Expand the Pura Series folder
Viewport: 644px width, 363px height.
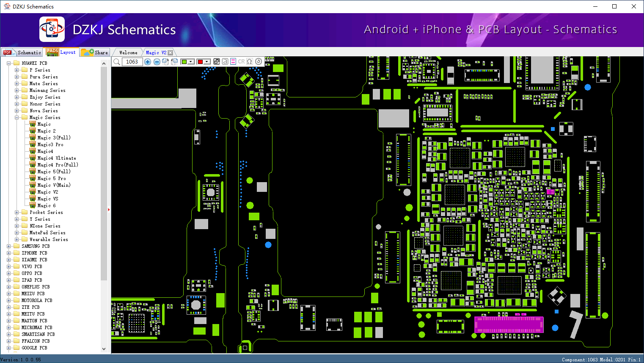17,77
